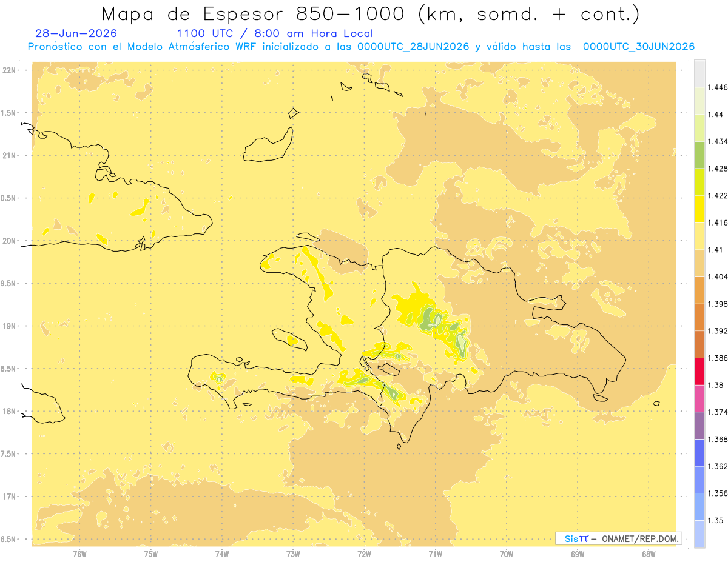This screenshot has height=562, width=728.
Task: Click the colorbar value '1.41'
Action: 715,249
